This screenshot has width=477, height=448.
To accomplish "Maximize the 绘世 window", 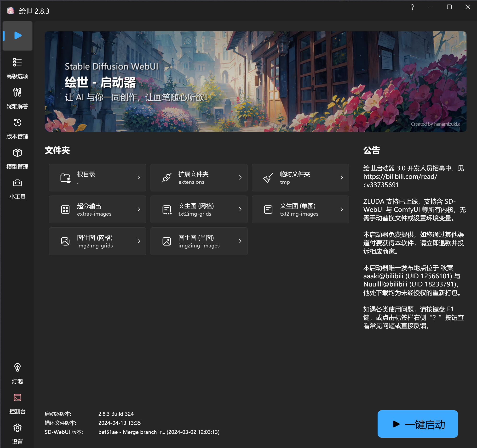I will pos(449,7).
